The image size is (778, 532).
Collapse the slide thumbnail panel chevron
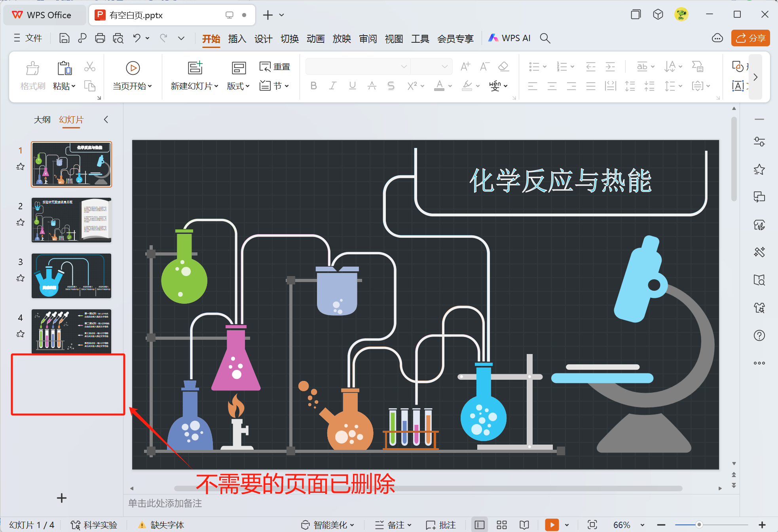point(106,119)
